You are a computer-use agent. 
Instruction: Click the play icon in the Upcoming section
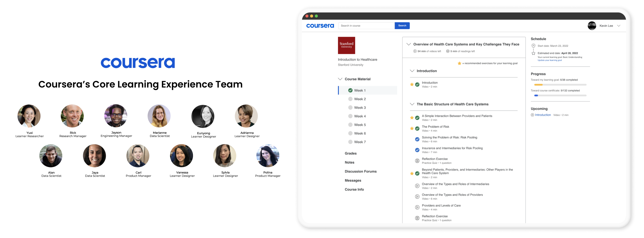click(533, 115)
